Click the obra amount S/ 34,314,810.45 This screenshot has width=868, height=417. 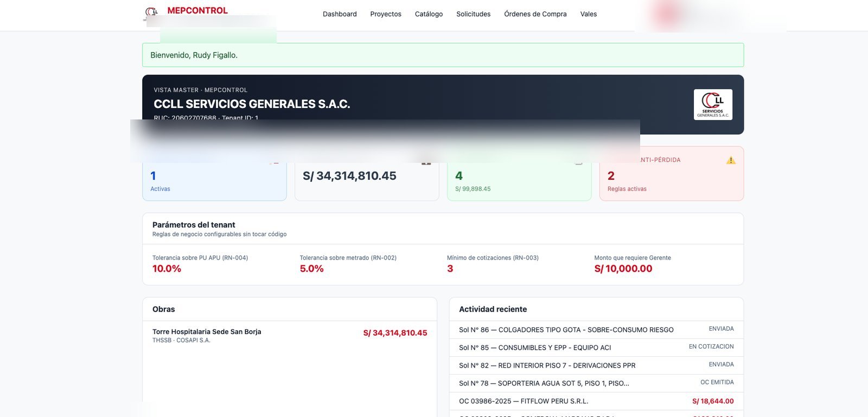[395, 333]
